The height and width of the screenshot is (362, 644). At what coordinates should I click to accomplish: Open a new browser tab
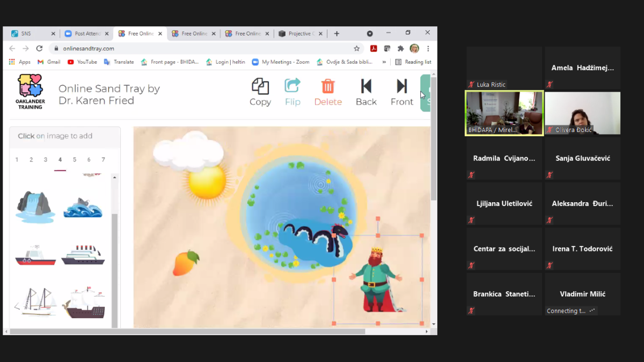coord(336,33)
